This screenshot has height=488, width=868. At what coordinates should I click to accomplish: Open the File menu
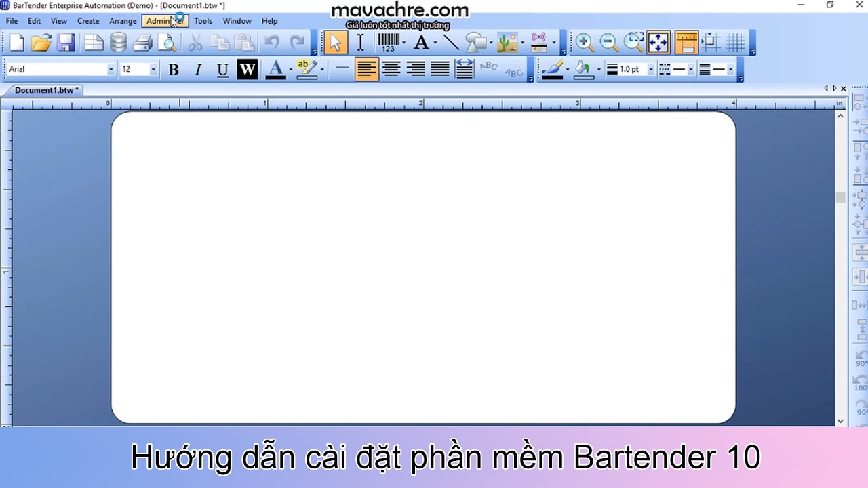12,21
